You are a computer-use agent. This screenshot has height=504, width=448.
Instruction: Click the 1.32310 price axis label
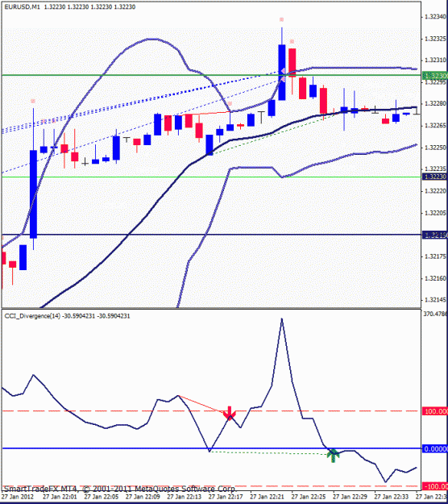pyautogui.click(x=435, y=60)
